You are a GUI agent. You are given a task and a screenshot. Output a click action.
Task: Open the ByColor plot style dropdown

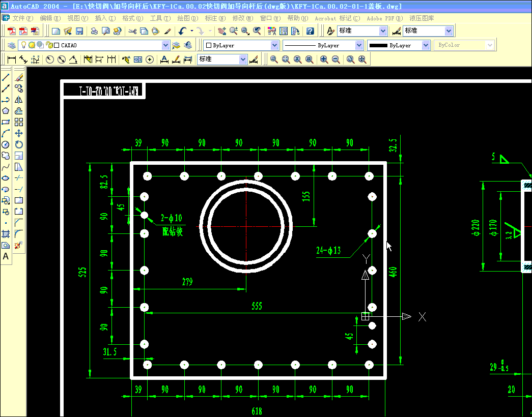point(490,45)
